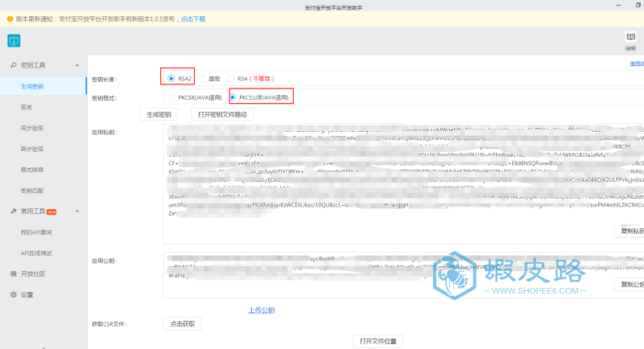Click the 密钥长度 label

[105, 79]
